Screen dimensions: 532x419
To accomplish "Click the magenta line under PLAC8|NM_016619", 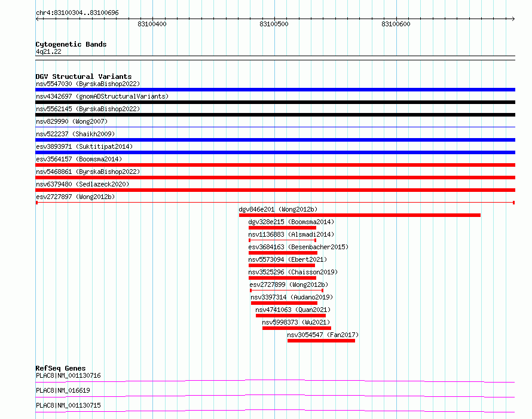I will click(x=275, y=396).
